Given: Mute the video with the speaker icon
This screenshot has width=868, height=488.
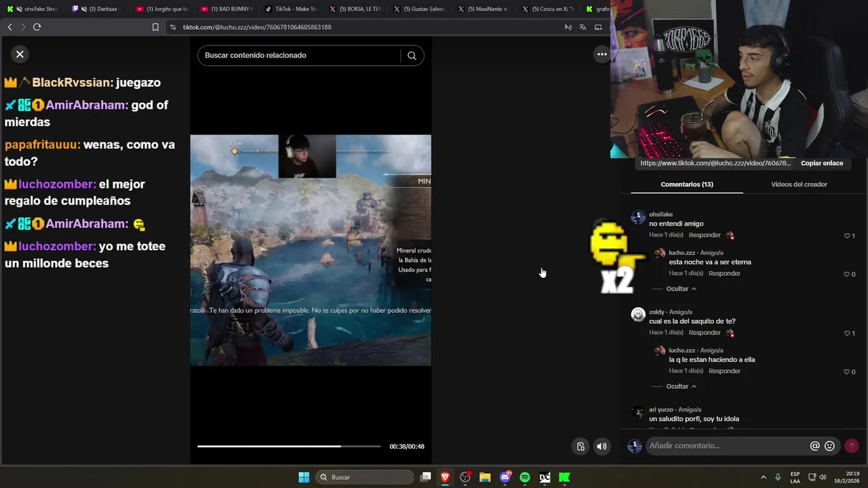Looking at the screenshot, I should [601, 446].
